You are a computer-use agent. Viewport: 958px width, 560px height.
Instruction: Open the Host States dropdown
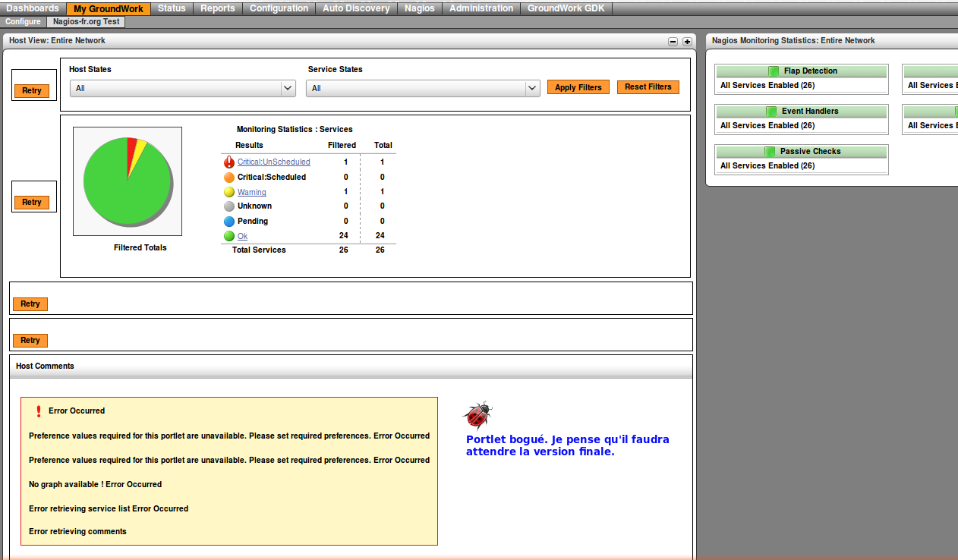click(182, 88)
